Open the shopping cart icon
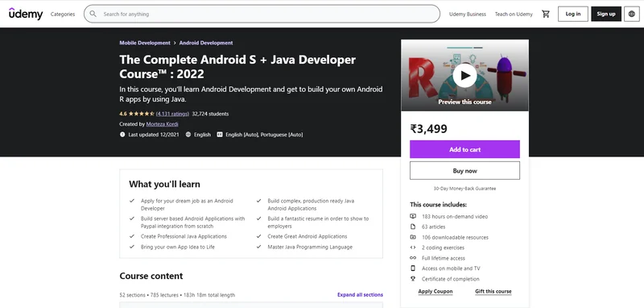Image resolution: width=644 pixels, height=308 pixels. pyautogui.click(x=546, y=14)
